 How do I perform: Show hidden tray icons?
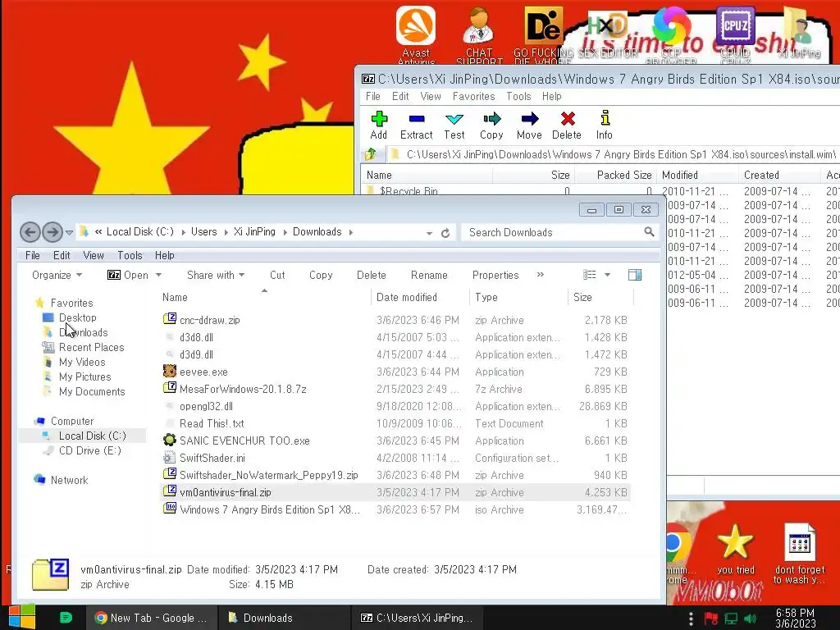pyautogui.click(x=691, y=619)
